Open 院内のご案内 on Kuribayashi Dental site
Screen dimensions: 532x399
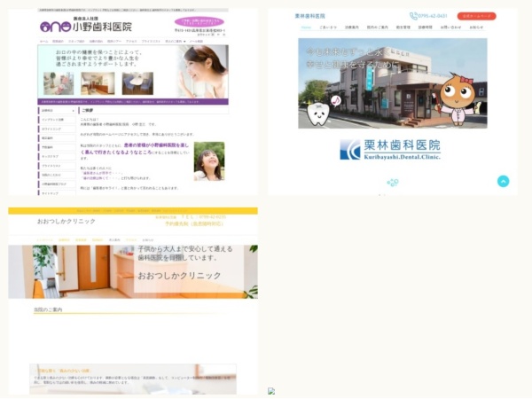pyautogui.click(x=378, y=27)
